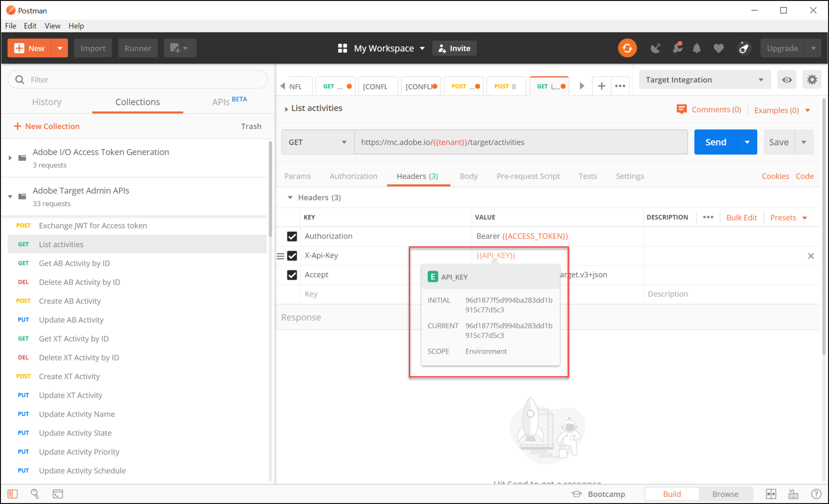This screenshot has width=829, height=504.
Task: Toggle the sidebar icon at bottom left
Action: point(12,494)
